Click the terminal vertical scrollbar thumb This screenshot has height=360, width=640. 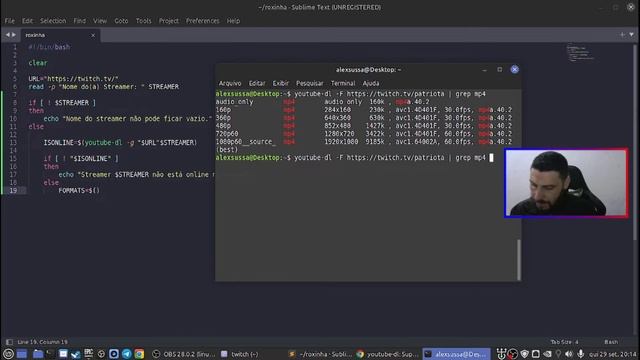pos(519,259)
